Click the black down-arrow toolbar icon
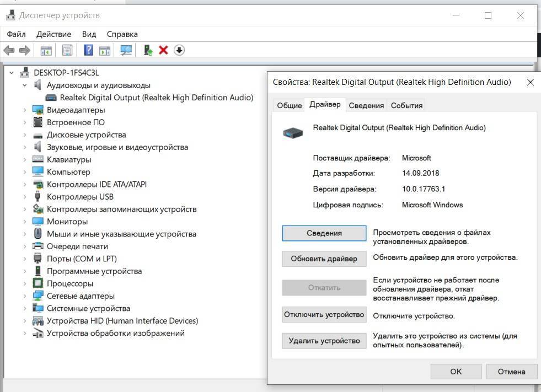The height and width of the screenshot is (392, 541). coord(179,50)
